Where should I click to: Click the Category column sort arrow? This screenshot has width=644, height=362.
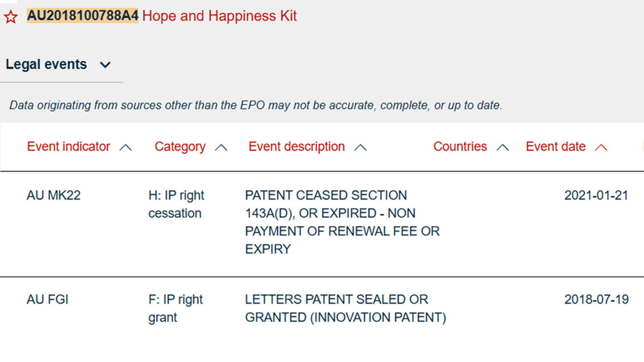click(221, 147)
